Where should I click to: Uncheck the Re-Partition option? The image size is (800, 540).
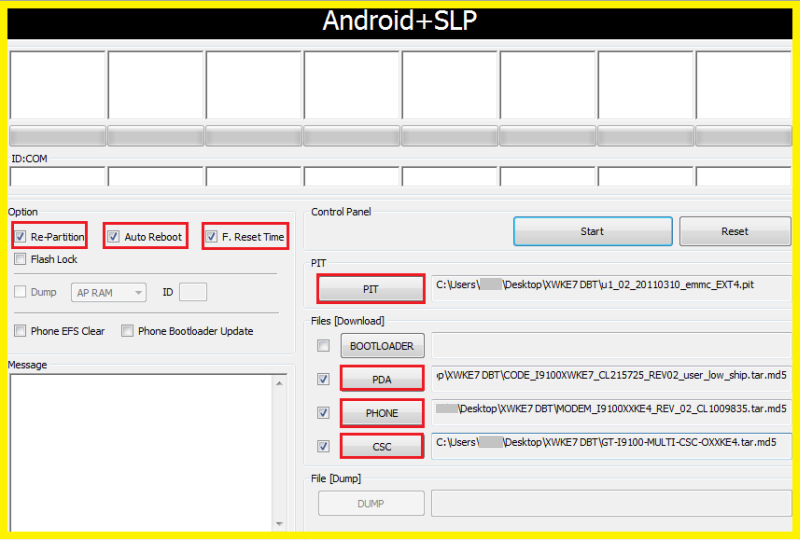coord(20,236)
